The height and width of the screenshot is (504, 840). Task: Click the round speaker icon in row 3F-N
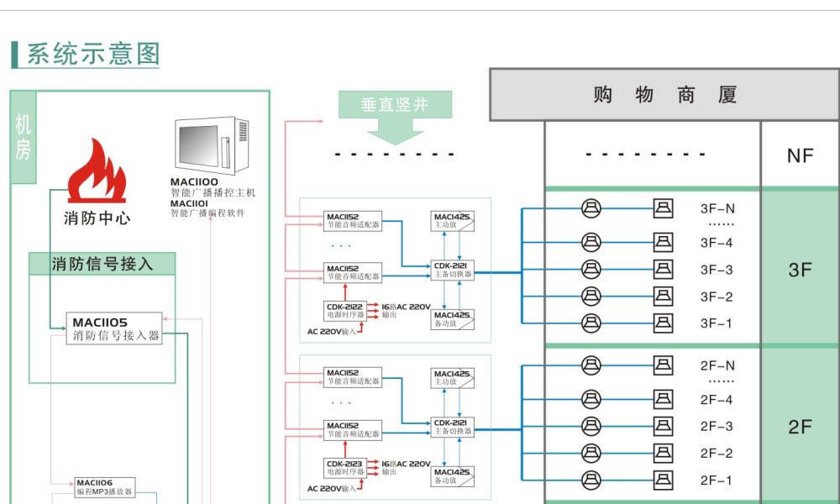(591, 208)
